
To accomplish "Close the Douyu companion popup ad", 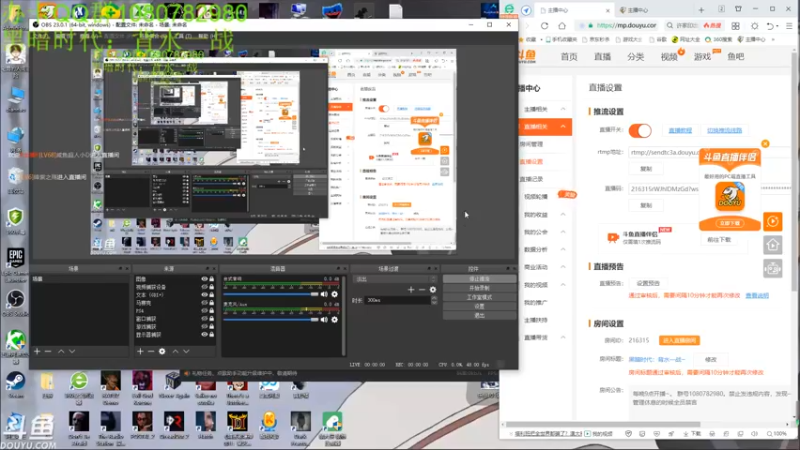I will point(765,144).
